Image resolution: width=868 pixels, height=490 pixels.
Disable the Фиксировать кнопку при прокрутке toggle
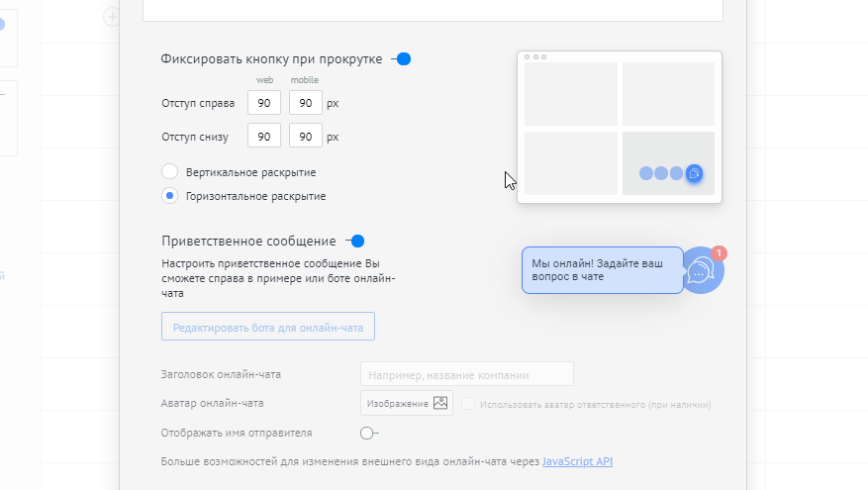401,59
